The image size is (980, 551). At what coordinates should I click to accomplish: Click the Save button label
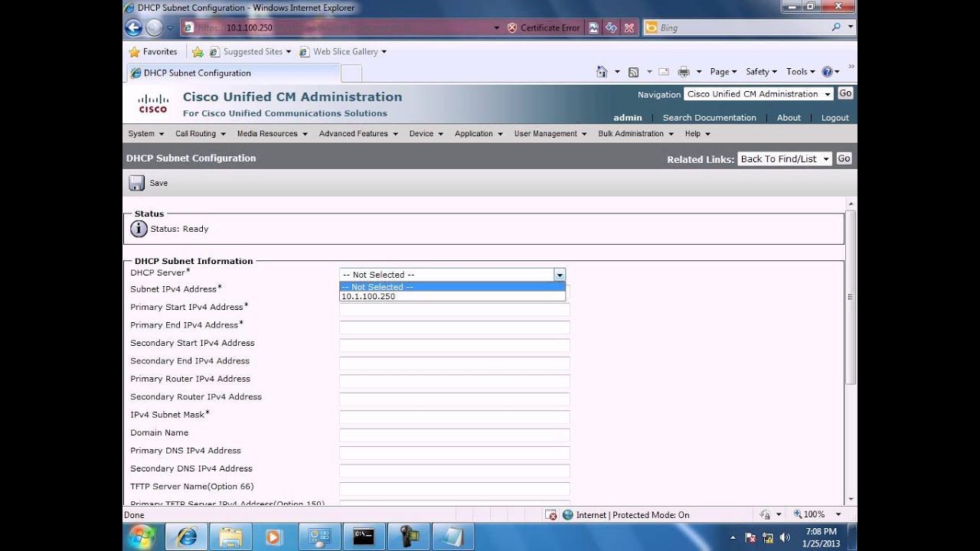point(158,183)
